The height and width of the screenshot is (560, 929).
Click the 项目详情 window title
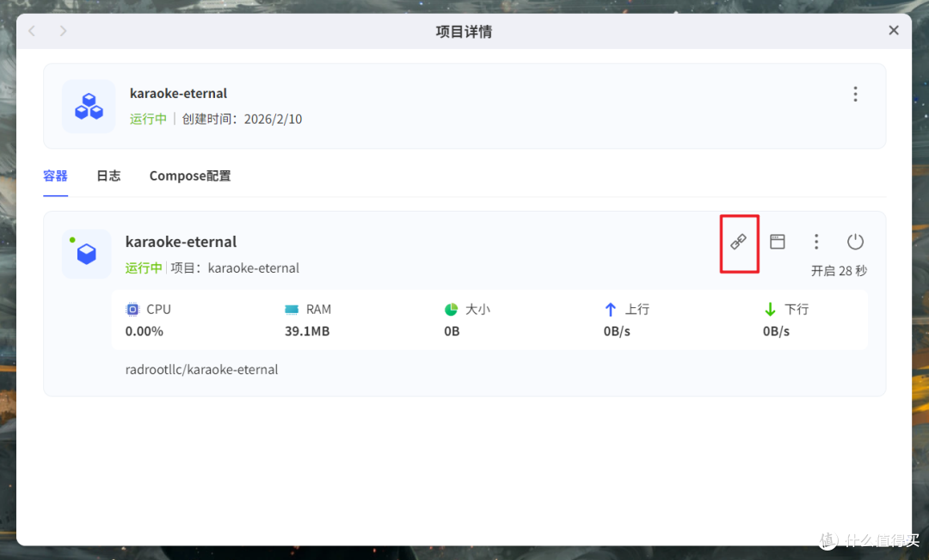point(464,32)
